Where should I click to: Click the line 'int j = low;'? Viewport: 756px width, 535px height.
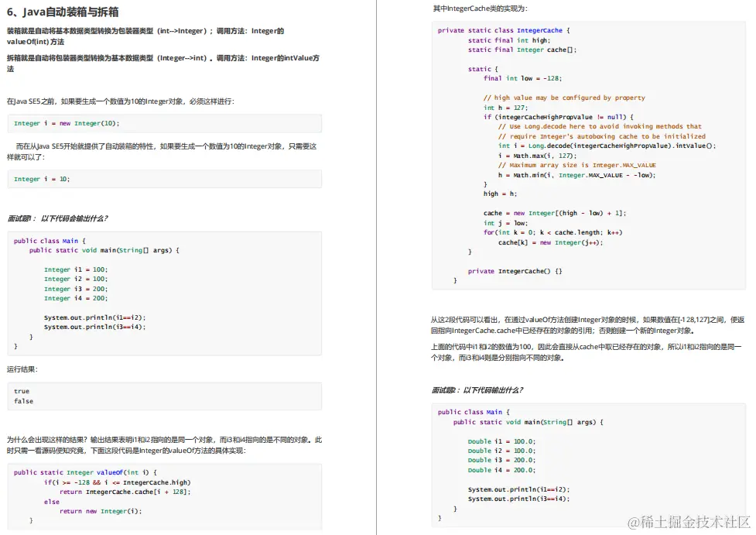(x=506, y=223)
